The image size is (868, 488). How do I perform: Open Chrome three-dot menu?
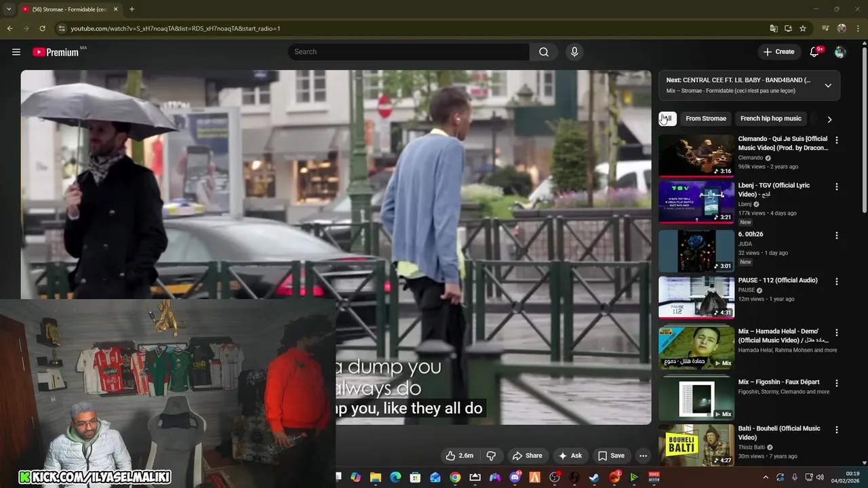point(858,28)
